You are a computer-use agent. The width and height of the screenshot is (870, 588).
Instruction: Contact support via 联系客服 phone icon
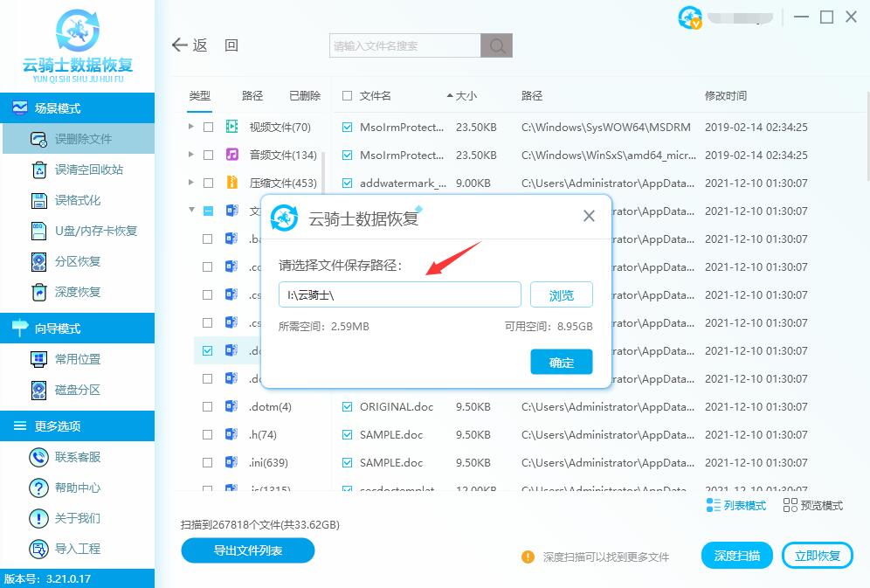38,457
